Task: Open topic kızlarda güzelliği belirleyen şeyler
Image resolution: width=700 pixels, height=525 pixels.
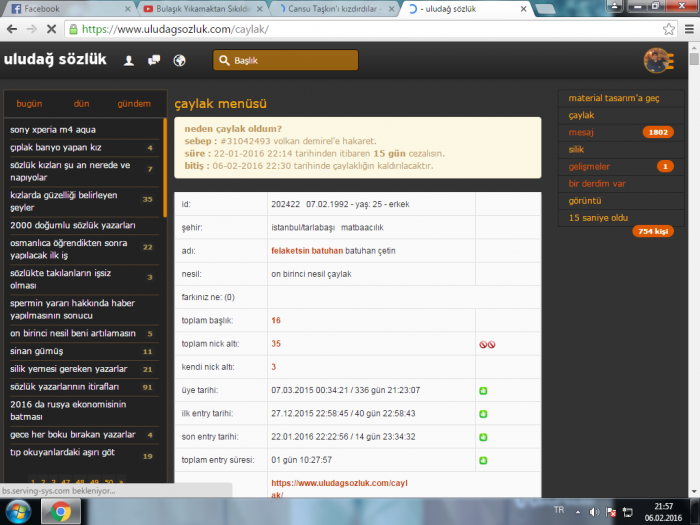Action: point(63,201)
